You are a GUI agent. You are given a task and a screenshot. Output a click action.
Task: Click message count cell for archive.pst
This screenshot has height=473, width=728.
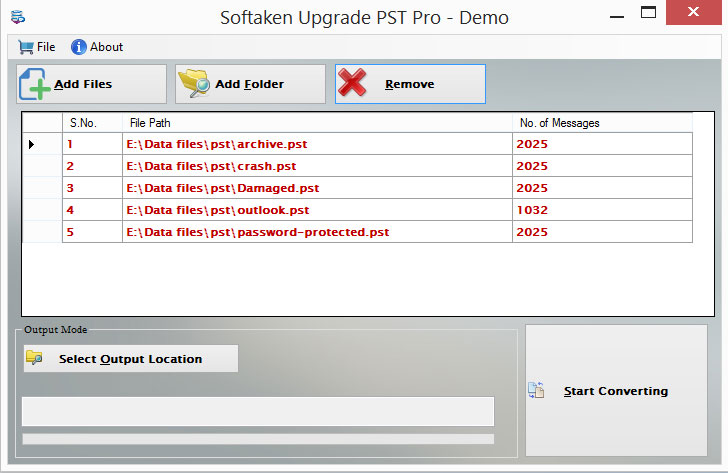pos(602,144)
